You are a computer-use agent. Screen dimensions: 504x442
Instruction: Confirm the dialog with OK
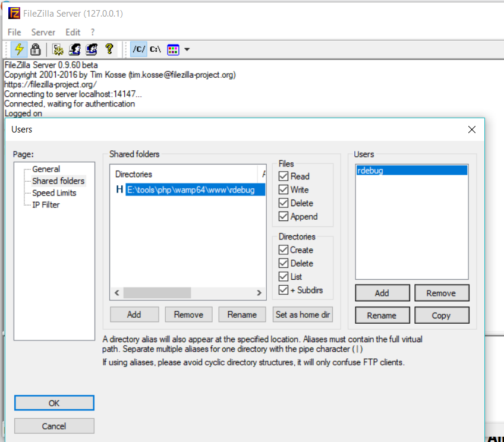(x=54, y=403)
